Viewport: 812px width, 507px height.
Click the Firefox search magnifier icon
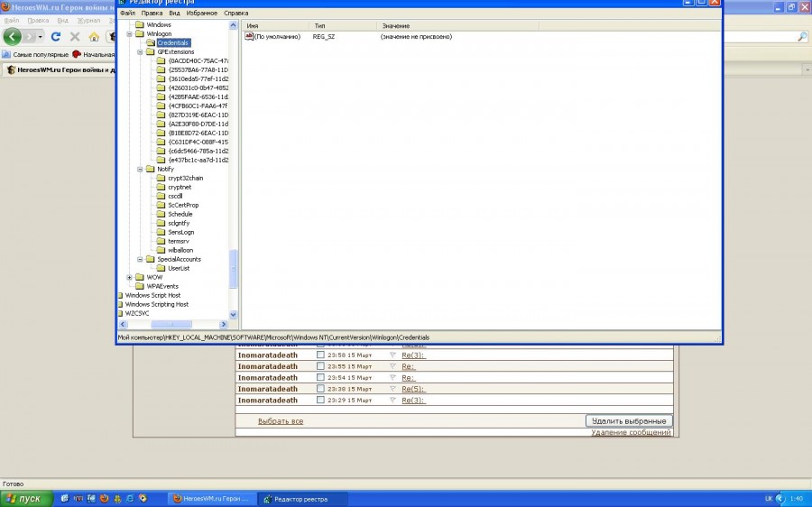tap(802, 36)
